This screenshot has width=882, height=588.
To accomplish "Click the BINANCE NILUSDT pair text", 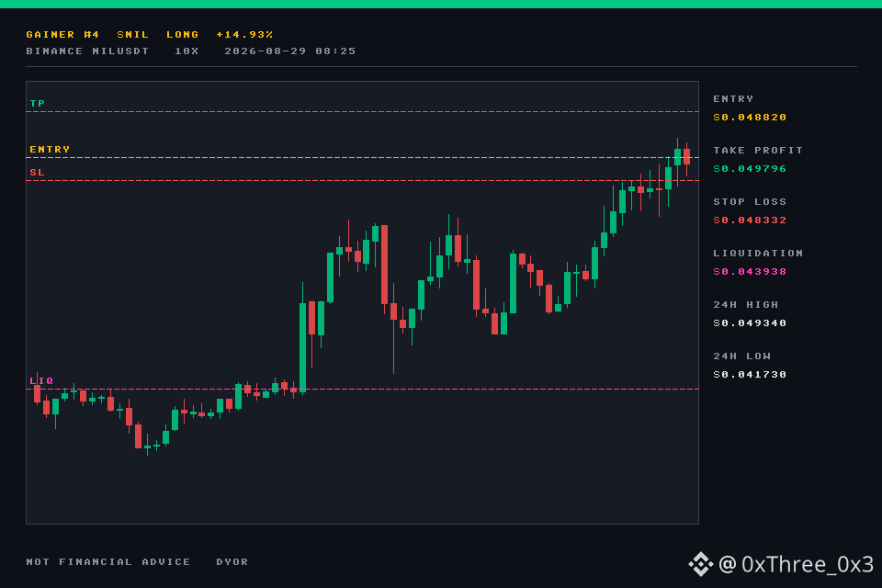I will pyautogui.click(x=87, y=51).
